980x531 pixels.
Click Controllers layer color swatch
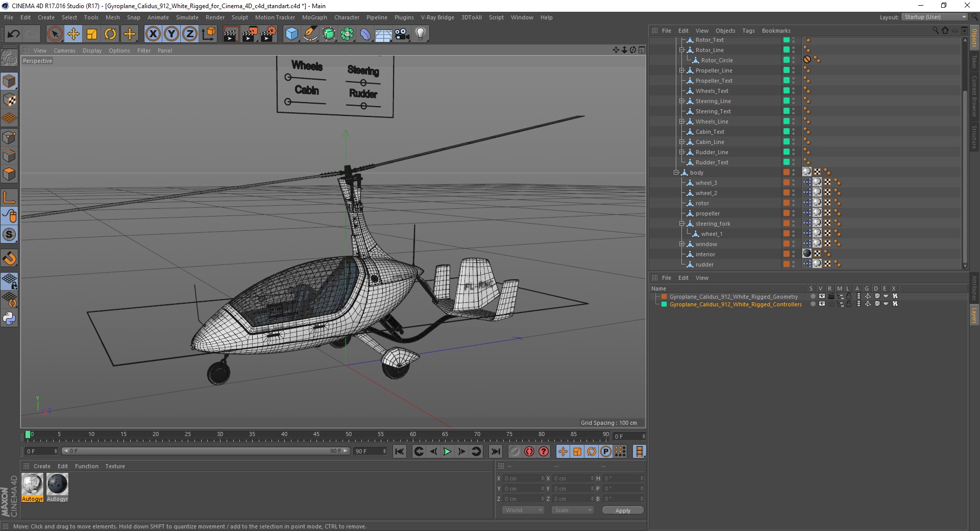(x=664, y=304)
